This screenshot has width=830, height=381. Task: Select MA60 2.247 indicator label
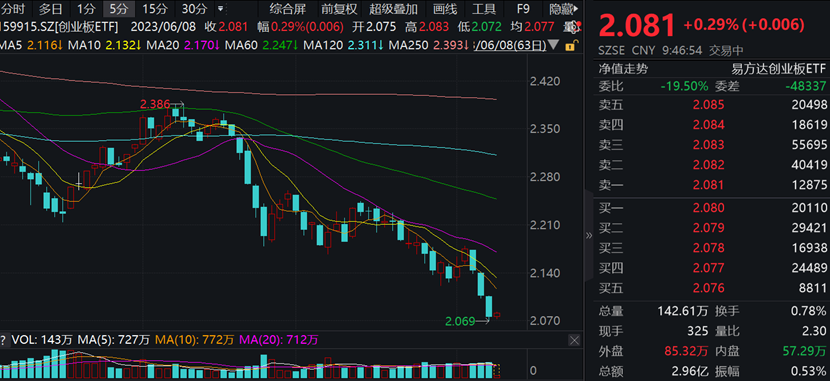tap(262, 46)
